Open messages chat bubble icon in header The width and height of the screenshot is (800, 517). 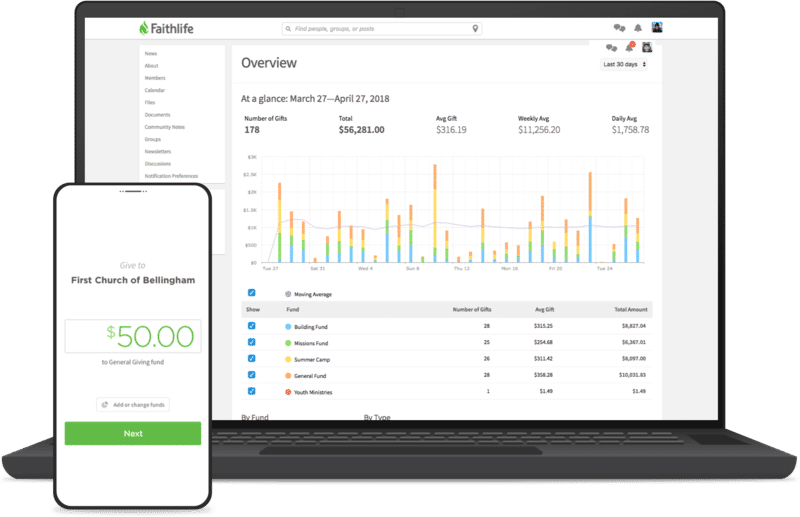pos(619,28)
